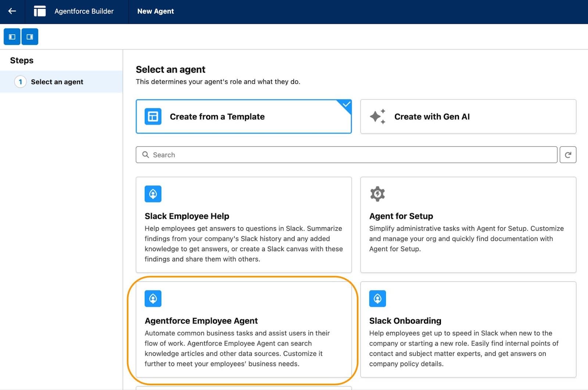588x390 pixels.
Task: Toggle the right panel visibility
Action: 30,37
